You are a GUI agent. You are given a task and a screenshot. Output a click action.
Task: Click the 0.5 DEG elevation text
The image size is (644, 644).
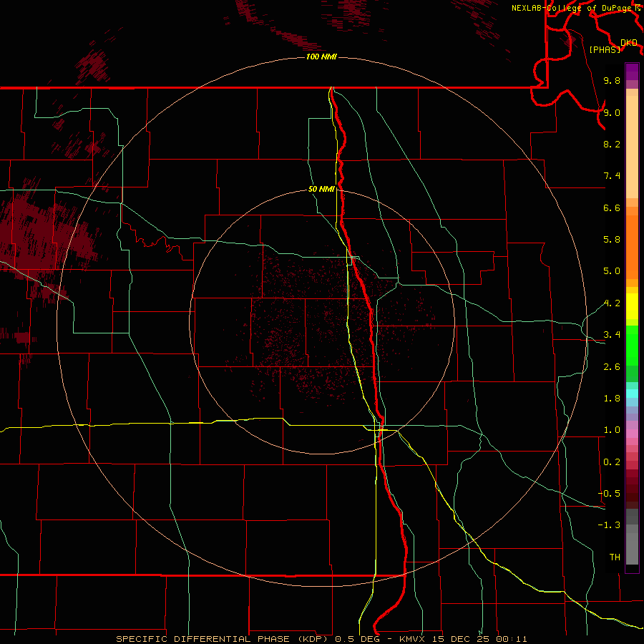(359, 639)
